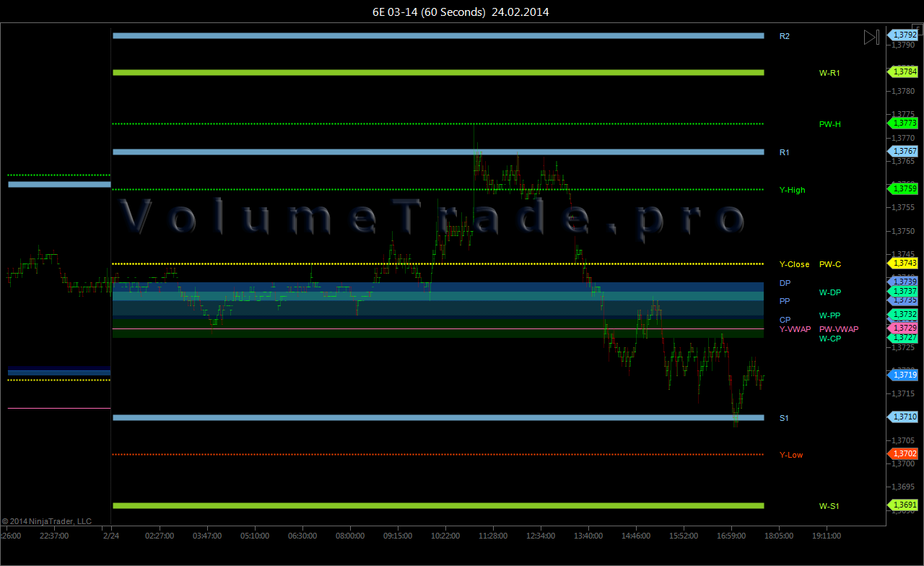The image size is (924, 566).
Task: Select the 1,3792 R2 price marker
Action: click(902, 35)
